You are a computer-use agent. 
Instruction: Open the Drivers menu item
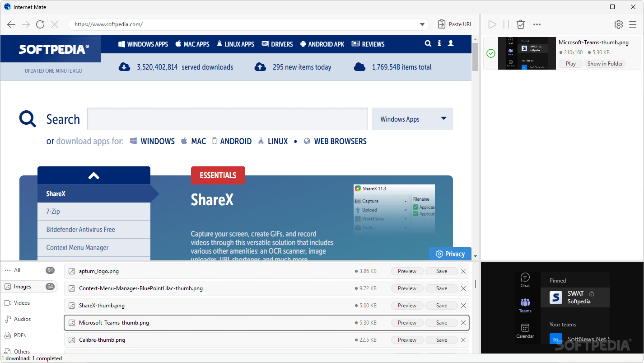[x=277, y=44]
